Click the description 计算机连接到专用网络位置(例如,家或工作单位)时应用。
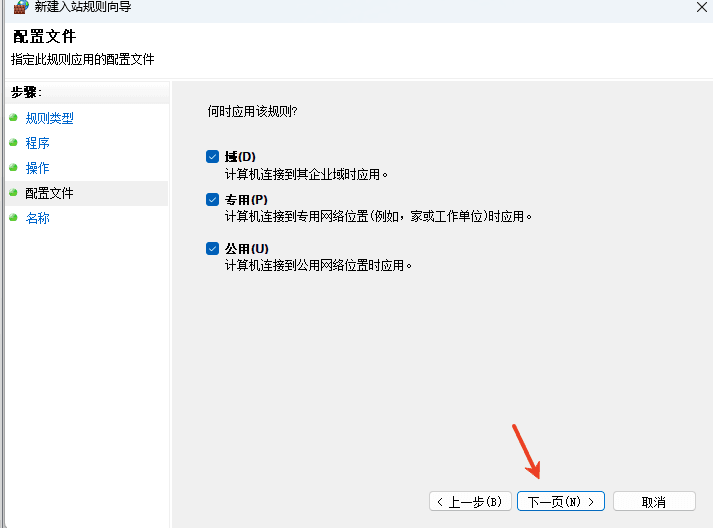The width and height of the screenshot is (713, 528). pyautogui.click(x=378, y=216)
